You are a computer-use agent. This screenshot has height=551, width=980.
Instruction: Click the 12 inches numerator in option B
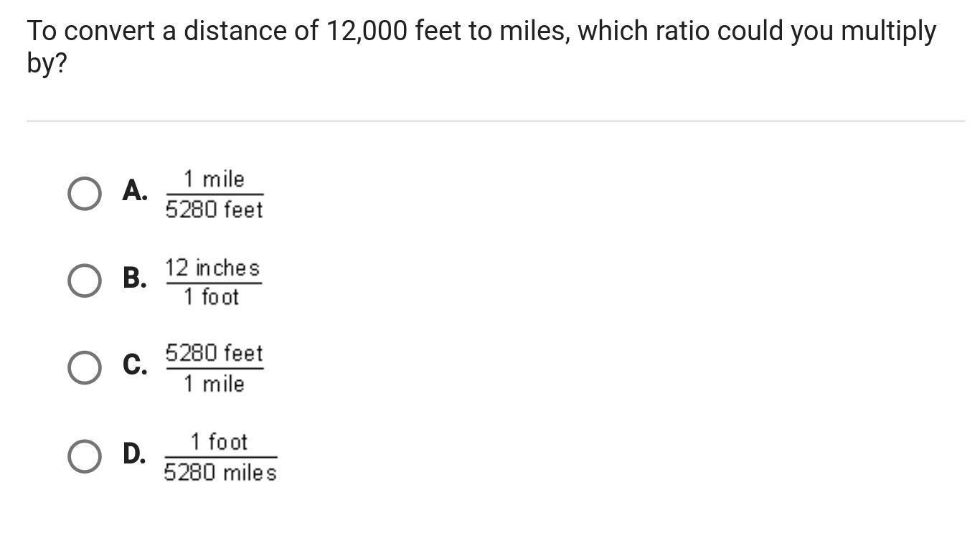click(212, 268)
